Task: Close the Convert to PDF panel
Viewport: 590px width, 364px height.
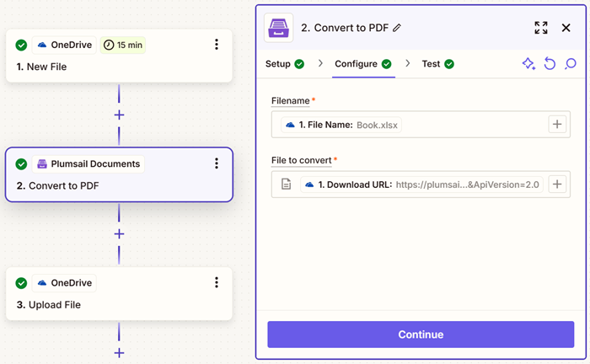Action: point(566,28)
